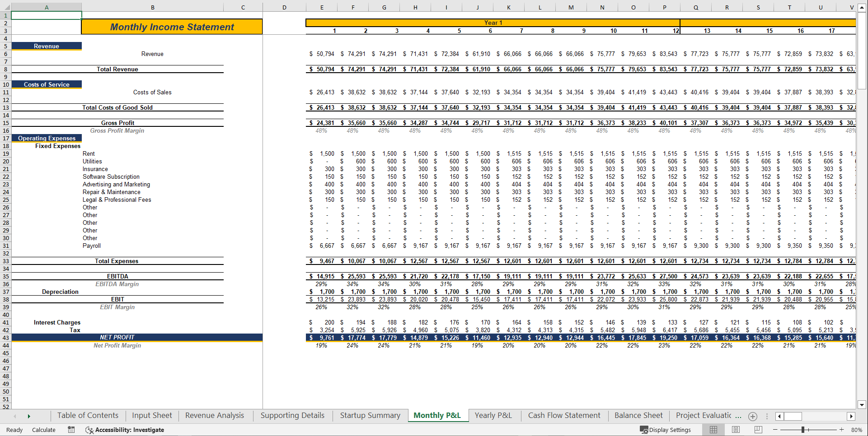Open the Balance Sheet worksheet
The image size is (868, 436).
tap(638, 415)
